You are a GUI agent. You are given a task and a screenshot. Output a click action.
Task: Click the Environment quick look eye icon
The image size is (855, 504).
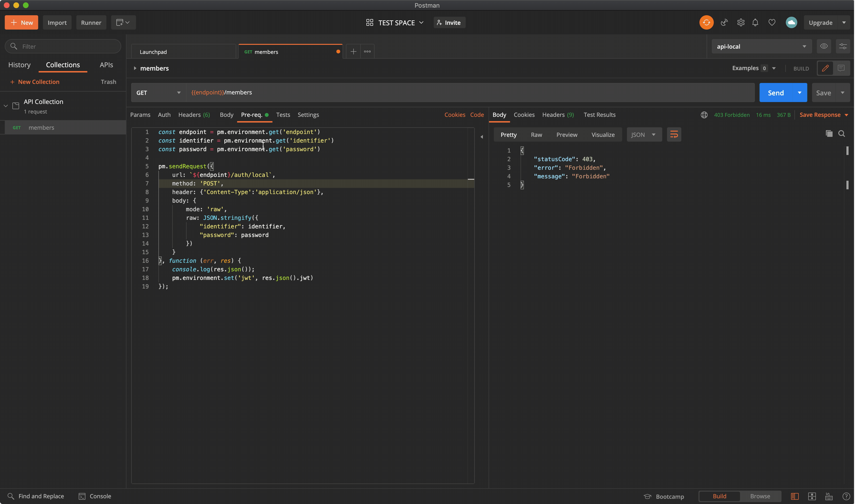(x=824, y=46)
